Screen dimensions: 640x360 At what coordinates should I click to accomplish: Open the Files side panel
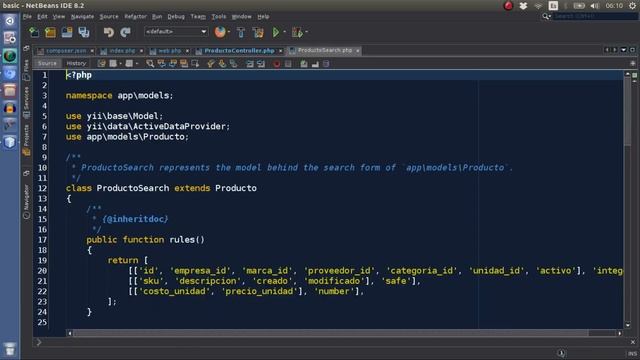[x=27, y=69]
